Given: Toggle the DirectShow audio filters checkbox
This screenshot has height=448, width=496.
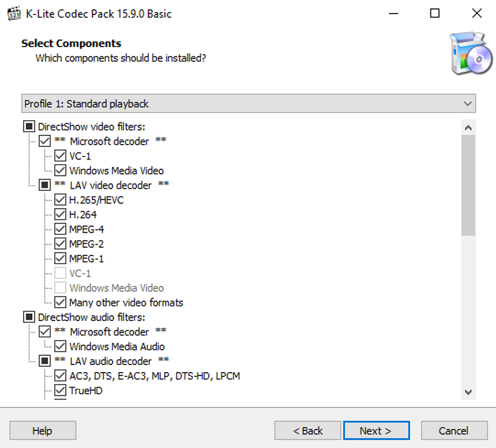Looking at the screenshot, I should pos(29,317).
